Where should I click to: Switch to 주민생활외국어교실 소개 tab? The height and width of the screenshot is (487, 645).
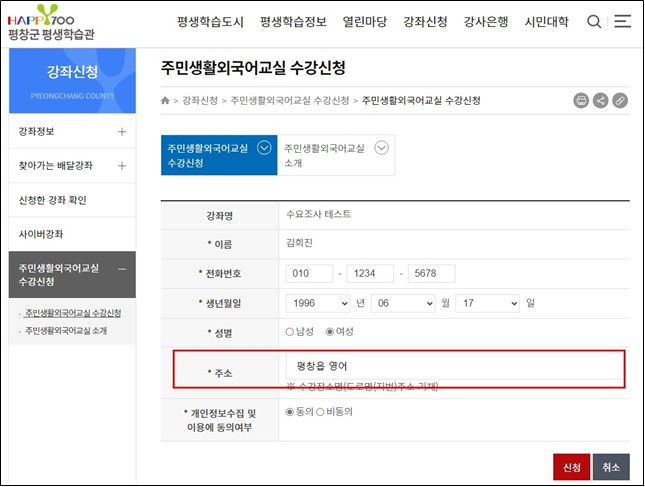(x=336, y=155)
